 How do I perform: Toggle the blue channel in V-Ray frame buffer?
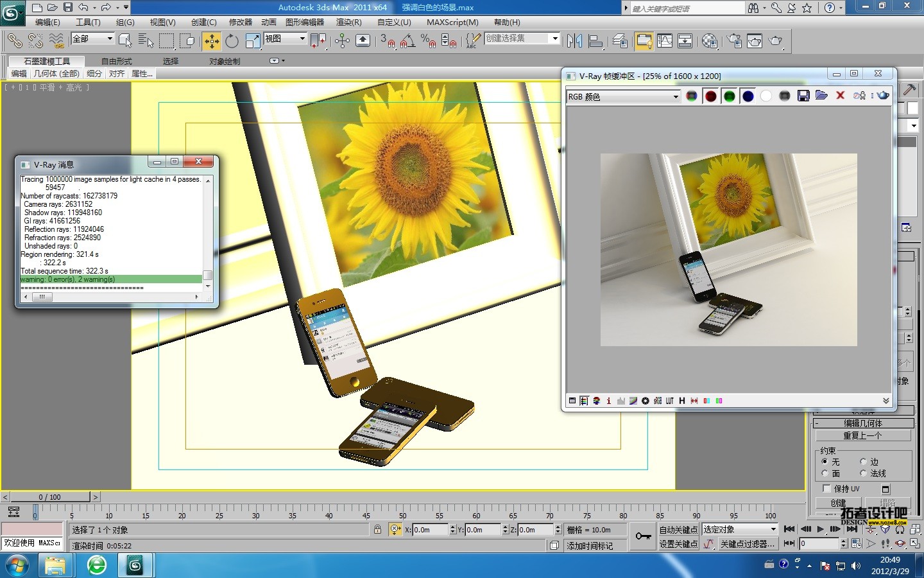[748, 96]
